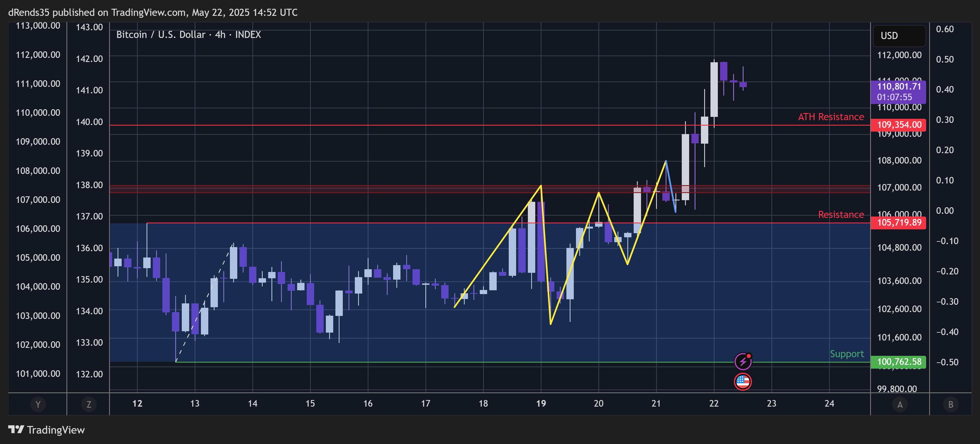This screenshot has height=444, width=980.
Task: Click 138.00 on the second price scale
Action: [89, 185]
